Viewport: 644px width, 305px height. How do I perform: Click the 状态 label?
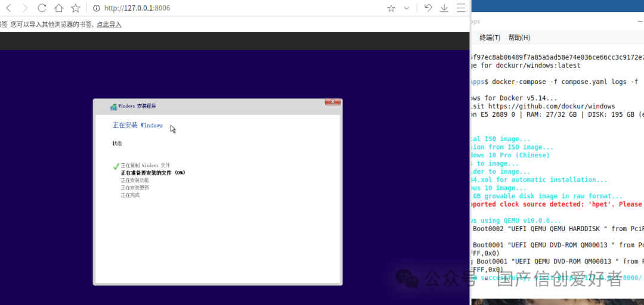click(117, 144)
